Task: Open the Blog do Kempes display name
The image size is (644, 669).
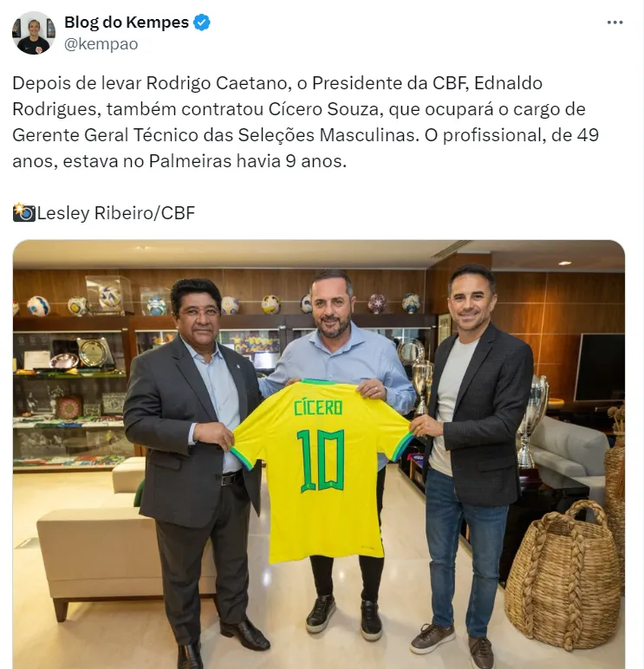Action: (x=127, y=23)
